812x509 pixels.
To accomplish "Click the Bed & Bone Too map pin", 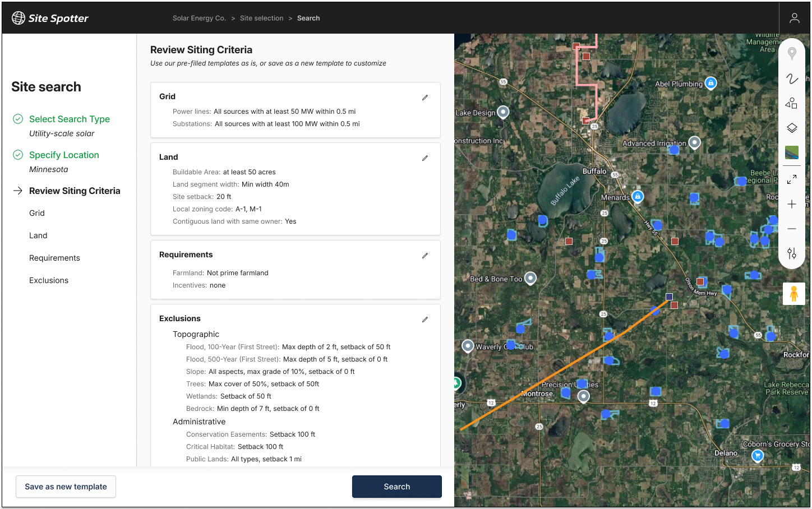I will 530,278.
